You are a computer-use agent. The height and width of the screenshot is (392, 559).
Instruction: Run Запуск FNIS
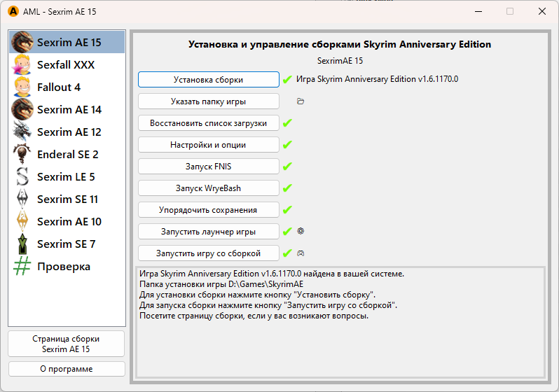[x=208, y=167]
